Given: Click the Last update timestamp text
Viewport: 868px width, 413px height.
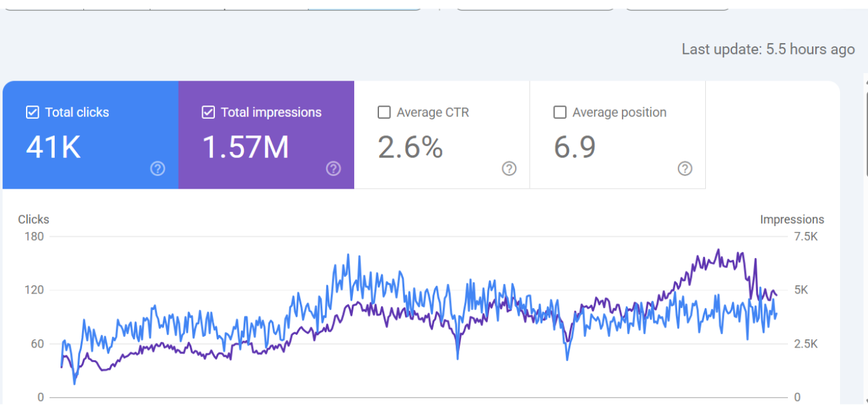Looking at the screenshot, I should pos(768,50).
